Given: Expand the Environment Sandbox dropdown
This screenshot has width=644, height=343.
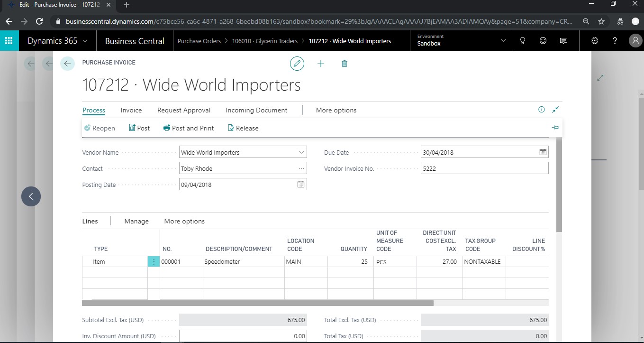Looking at the screenshot, I should point(503,41).
